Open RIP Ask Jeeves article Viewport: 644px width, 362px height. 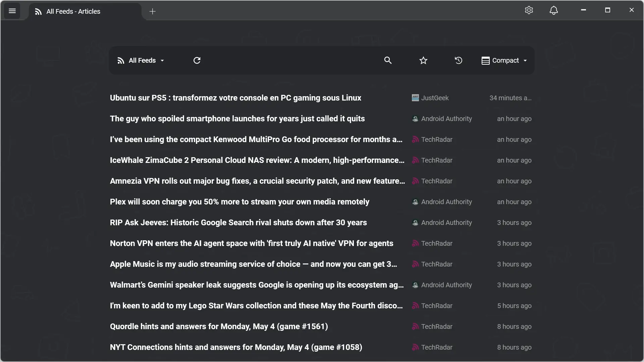(x=238, y=223)
